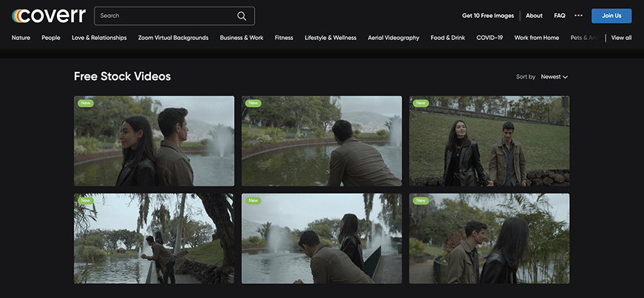Go to the About page

(534, 16)
